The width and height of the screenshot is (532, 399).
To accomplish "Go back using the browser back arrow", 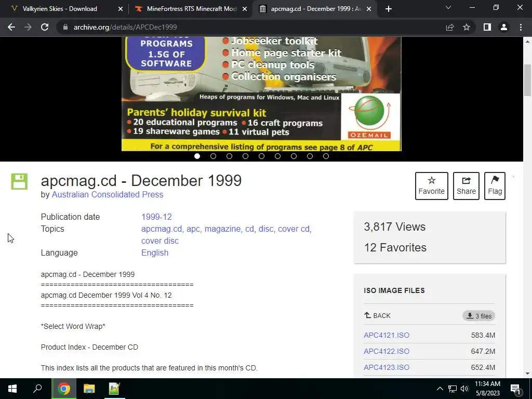I will point(11,27).
